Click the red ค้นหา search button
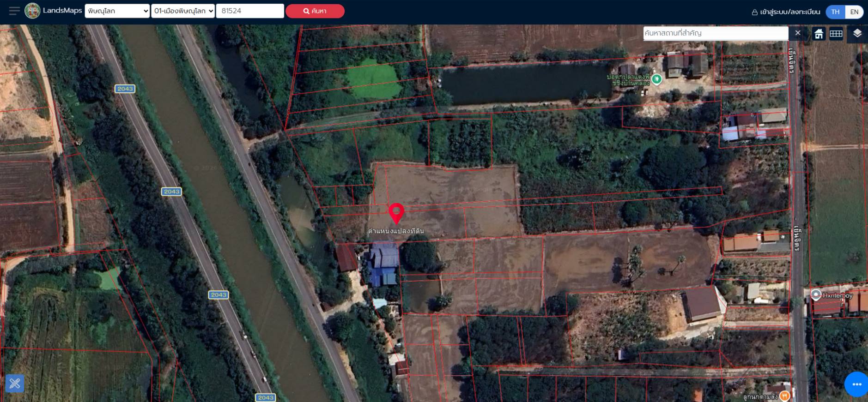The height and width of the screenshot is (402, 868). pyautogui.click(x=315, y=11)
